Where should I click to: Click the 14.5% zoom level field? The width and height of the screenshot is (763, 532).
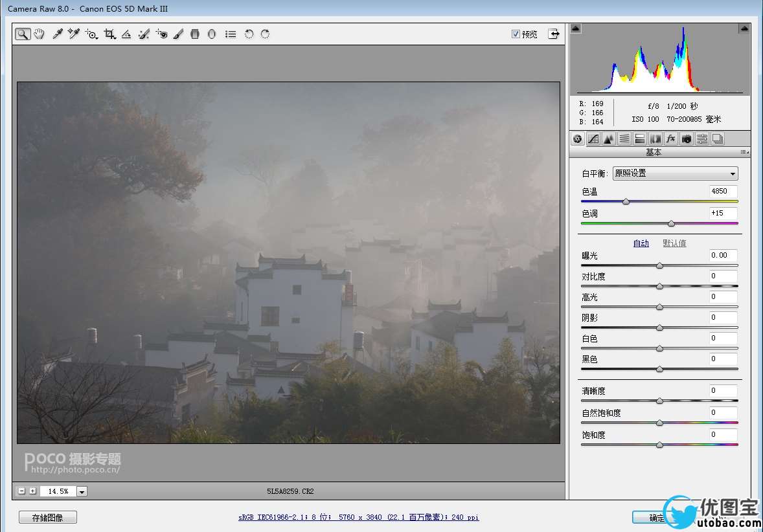coord(58,492)
